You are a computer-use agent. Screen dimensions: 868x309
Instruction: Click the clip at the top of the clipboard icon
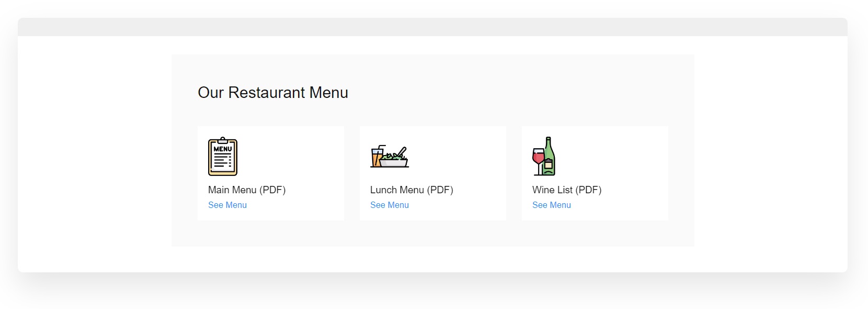223,140
